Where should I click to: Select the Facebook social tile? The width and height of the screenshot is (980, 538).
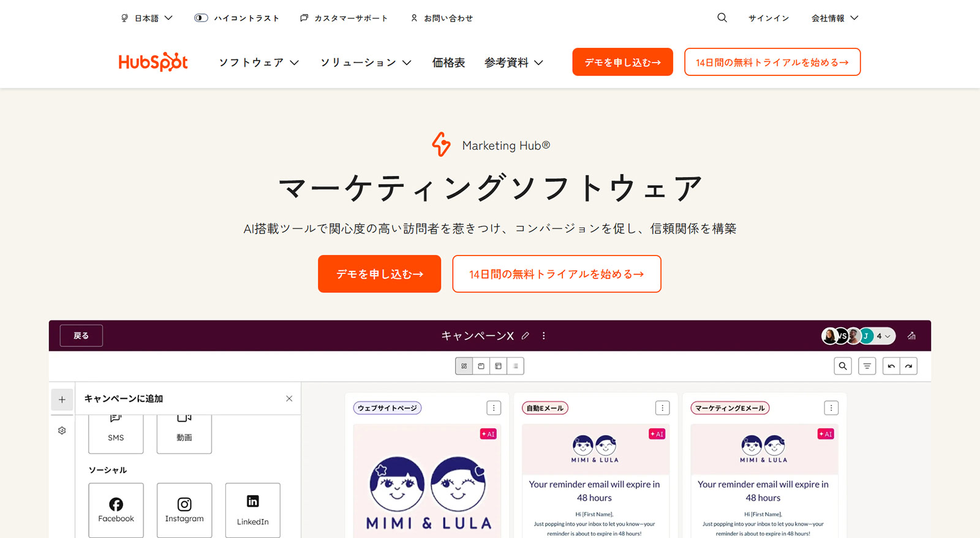click(116, 510)
